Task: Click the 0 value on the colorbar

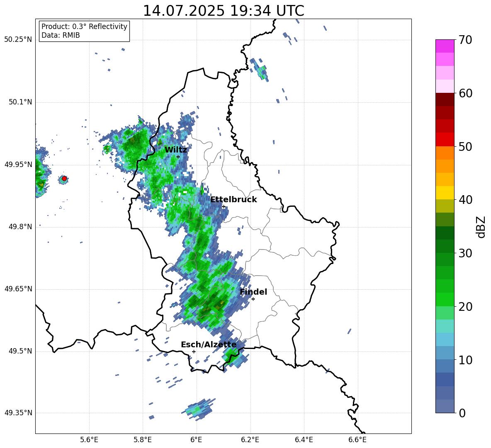Action: point(462,413)
